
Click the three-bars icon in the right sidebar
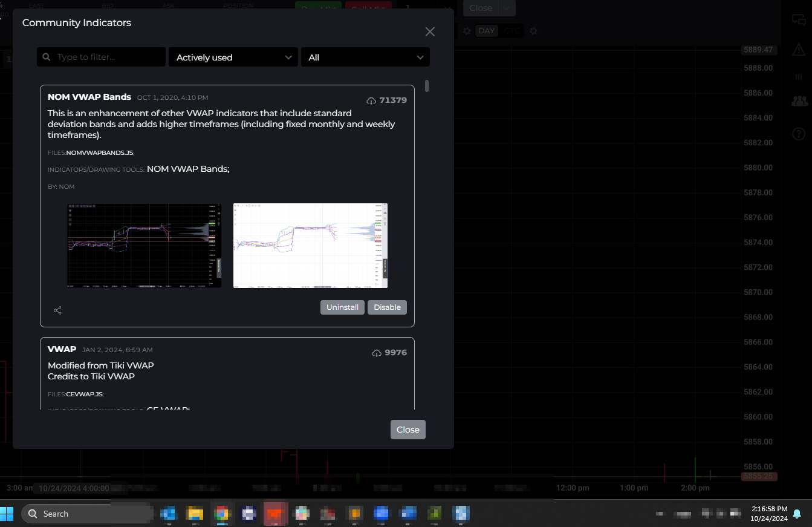pyautogui.click(x=799, y=77)
